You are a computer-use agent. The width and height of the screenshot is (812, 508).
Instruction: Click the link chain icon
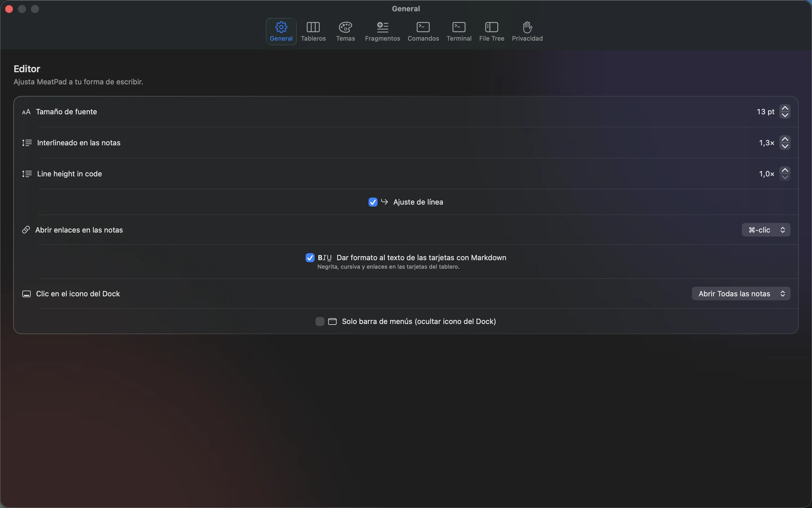click(x=26, y=230)
